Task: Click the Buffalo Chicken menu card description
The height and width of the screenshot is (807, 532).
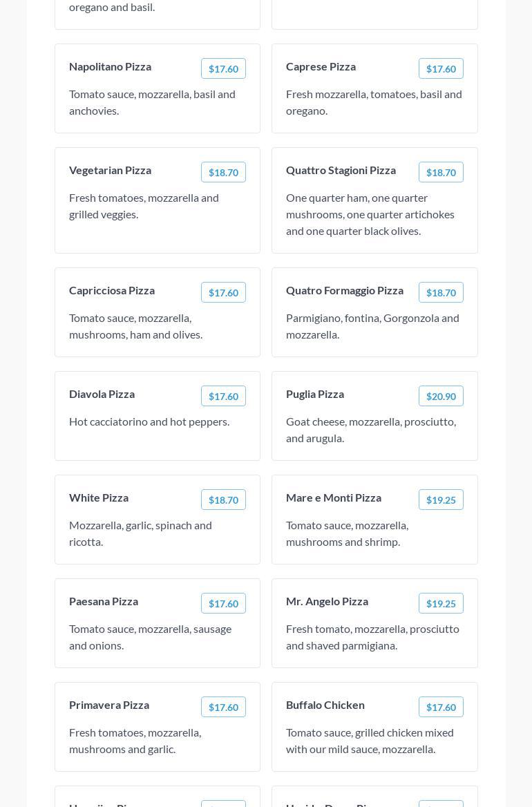Action: click(x=370, y=741)
